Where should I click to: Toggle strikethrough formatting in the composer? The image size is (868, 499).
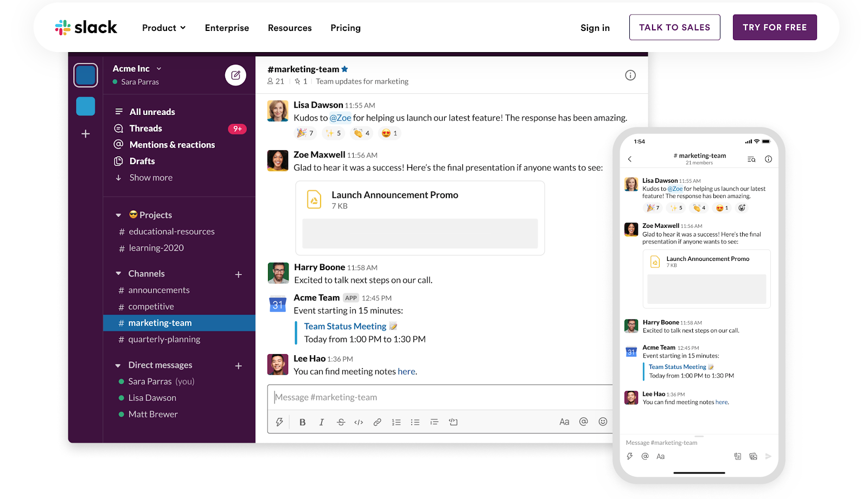(341, 422)
